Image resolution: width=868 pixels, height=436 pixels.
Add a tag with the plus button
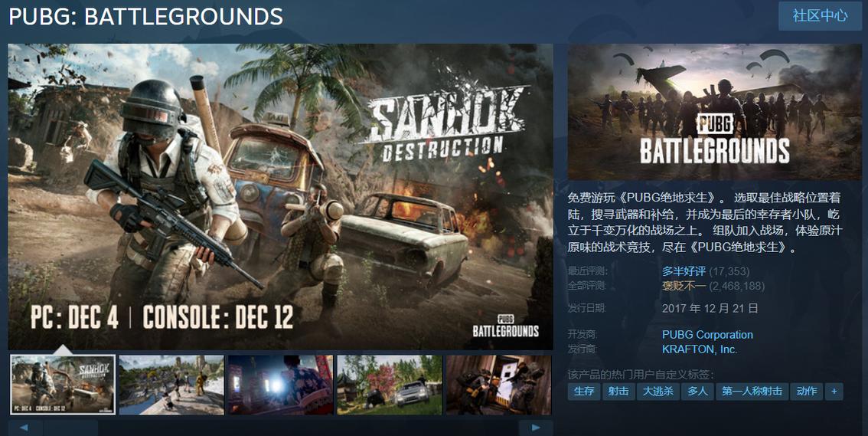coord(834,391)
